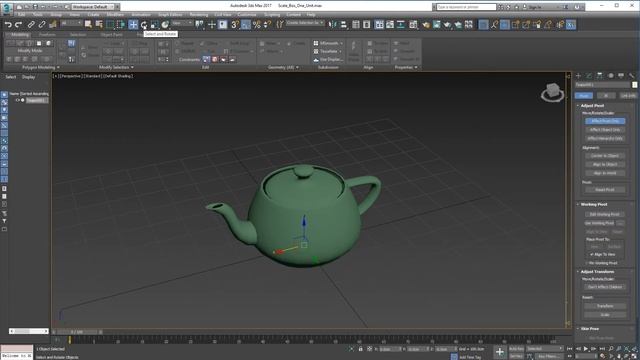Activate the Select and Rotate tool
Viewport: 640px width, 360px height.
pyautogui.click(x=144, y=25)
